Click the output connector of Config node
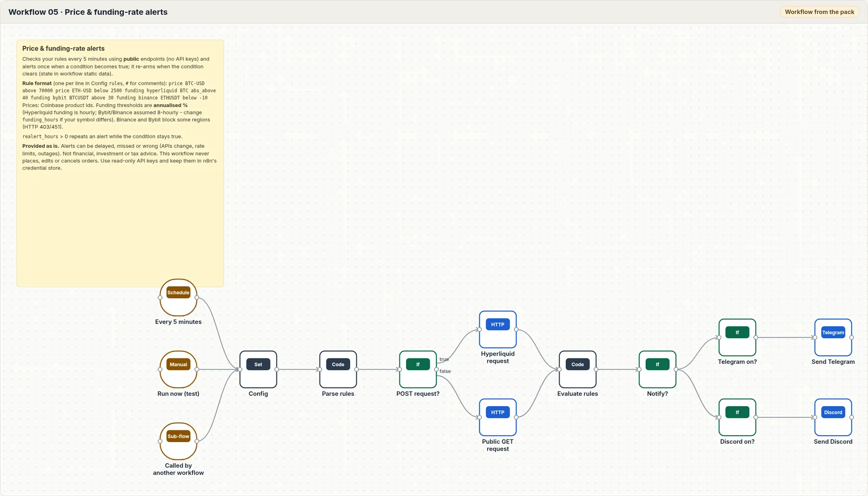The image size is (868, 496). pos(277,370)
